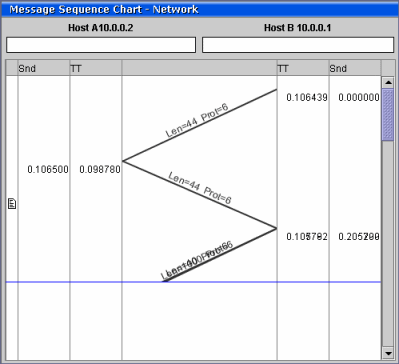Image resolution: width=399 pixels, height=364 pixels.
Task: Click the upper Len=44 Prot=6 message label
Action: [197, 120]
